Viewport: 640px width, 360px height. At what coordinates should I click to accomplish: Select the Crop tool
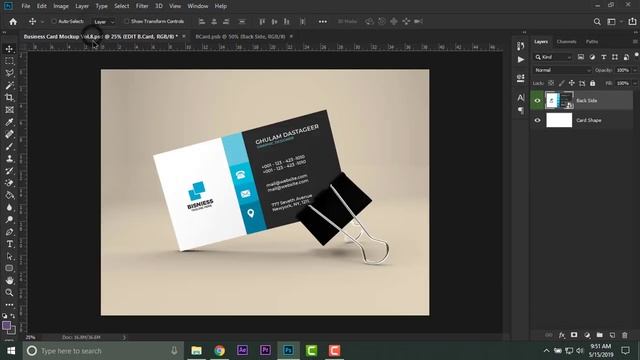9,98
